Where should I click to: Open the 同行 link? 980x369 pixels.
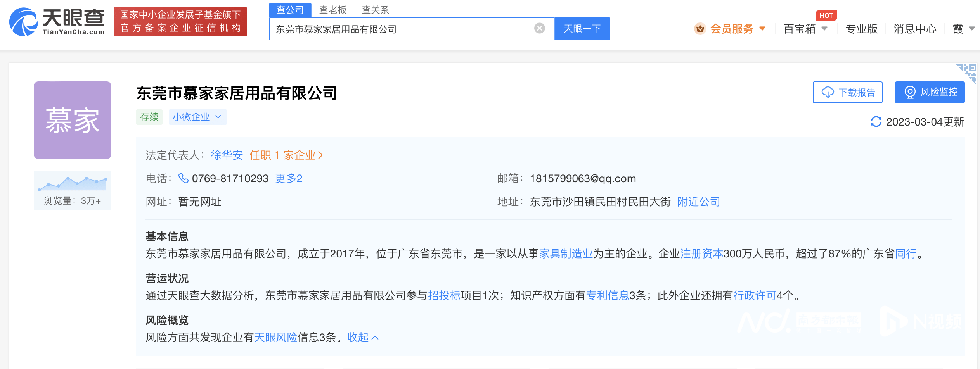906,253
